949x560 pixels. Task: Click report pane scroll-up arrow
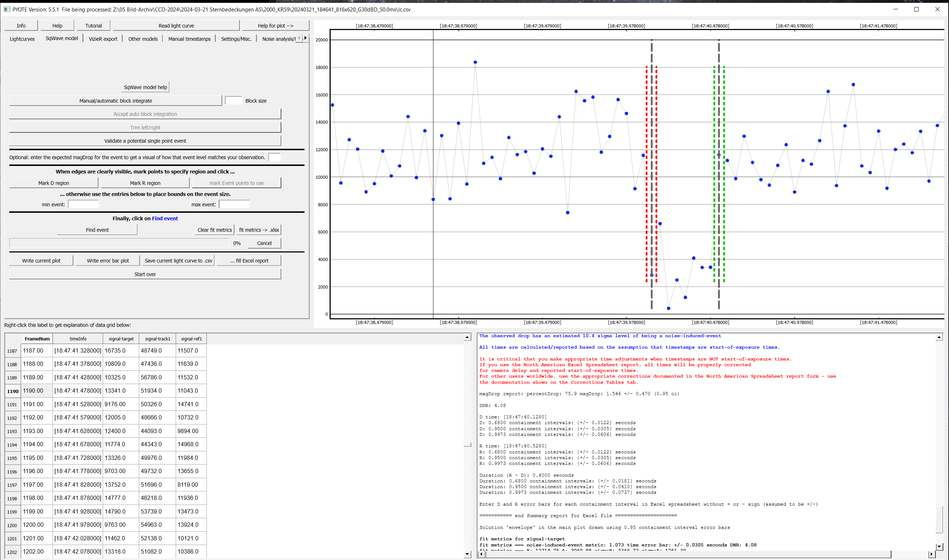coord(939,337)
